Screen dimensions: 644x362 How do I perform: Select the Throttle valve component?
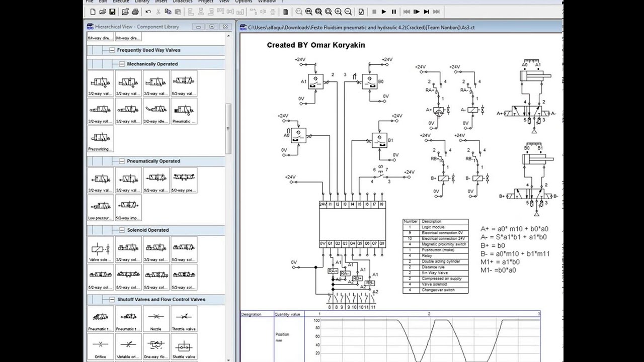coord(184,319)
